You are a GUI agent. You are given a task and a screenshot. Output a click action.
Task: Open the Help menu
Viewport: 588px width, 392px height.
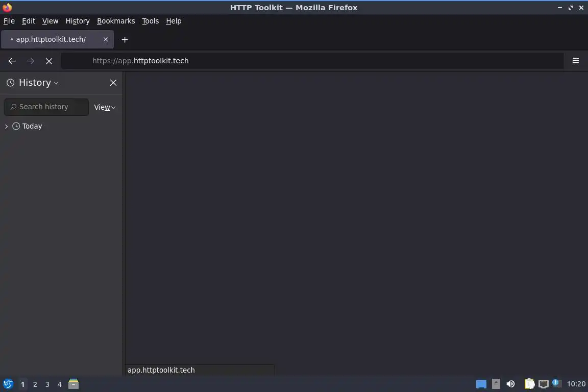pyautogui.click(x=174, y=21)
